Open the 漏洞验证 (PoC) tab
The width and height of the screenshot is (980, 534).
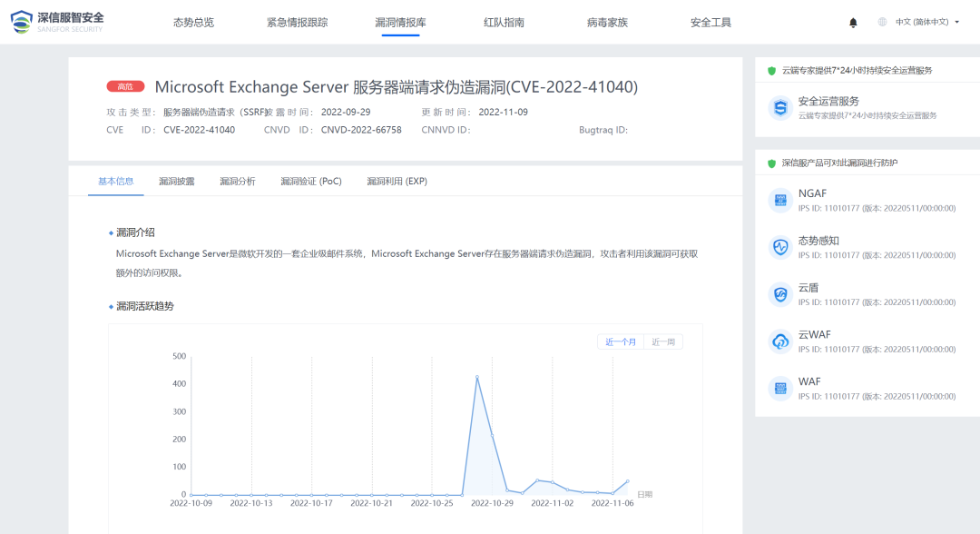click(311, 182)
